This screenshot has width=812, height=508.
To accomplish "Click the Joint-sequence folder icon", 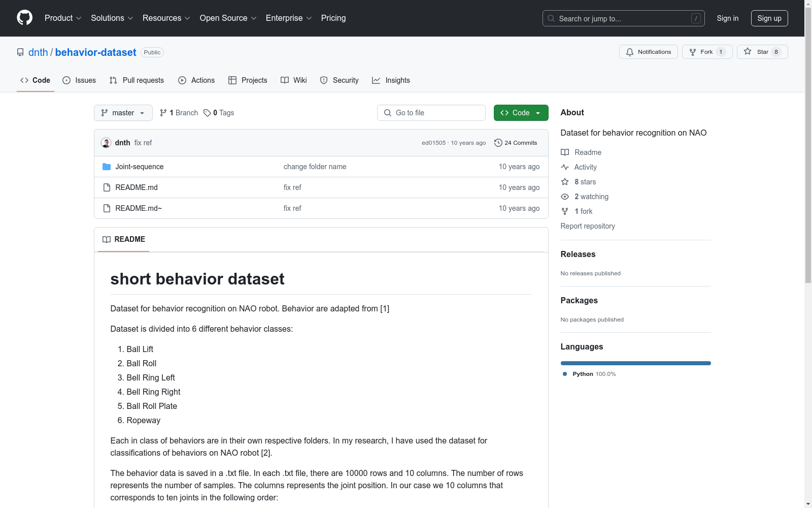I will coord(107,167).
